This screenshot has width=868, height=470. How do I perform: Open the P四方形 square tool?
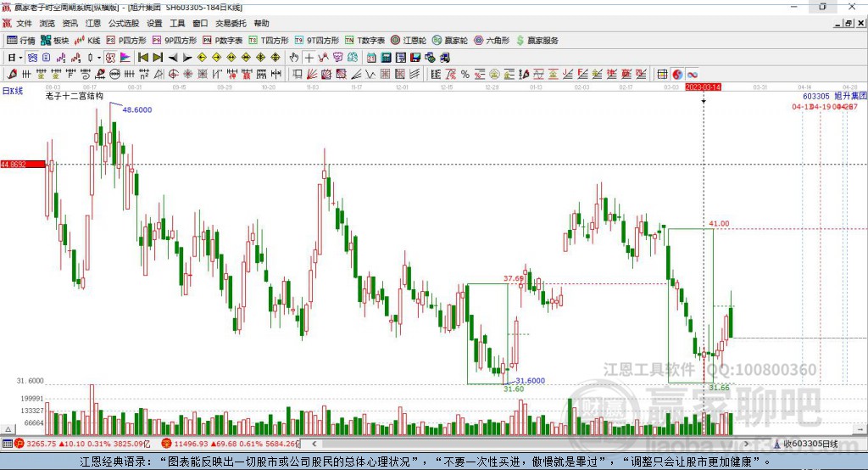click(x=126, y=41)
